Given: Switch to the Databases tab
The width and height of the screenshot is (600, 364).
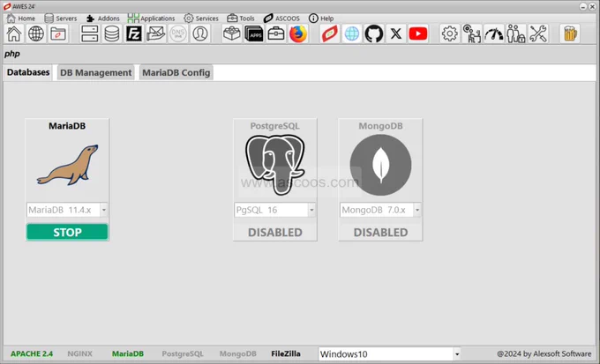Looking at the screenshot, I should pos(28,72).
